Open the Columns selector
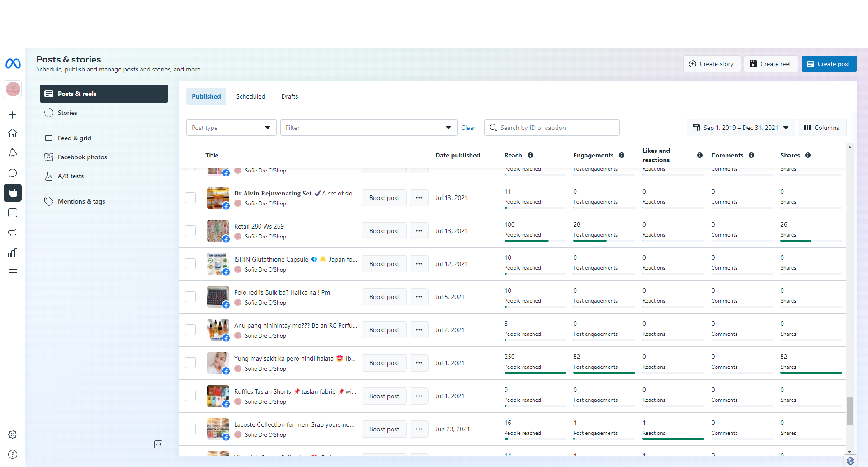This screenshot has height=467, width=868. click(822, 128)
